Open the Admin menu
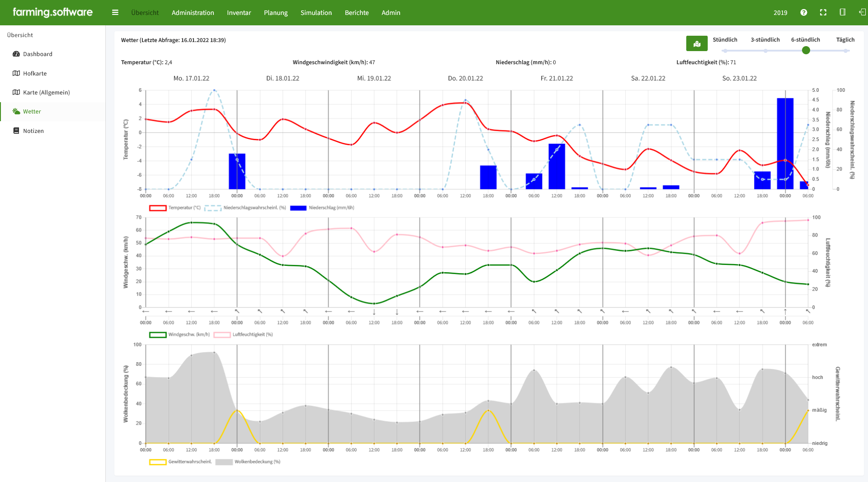868x482 pixels. [x=391, y=13]
